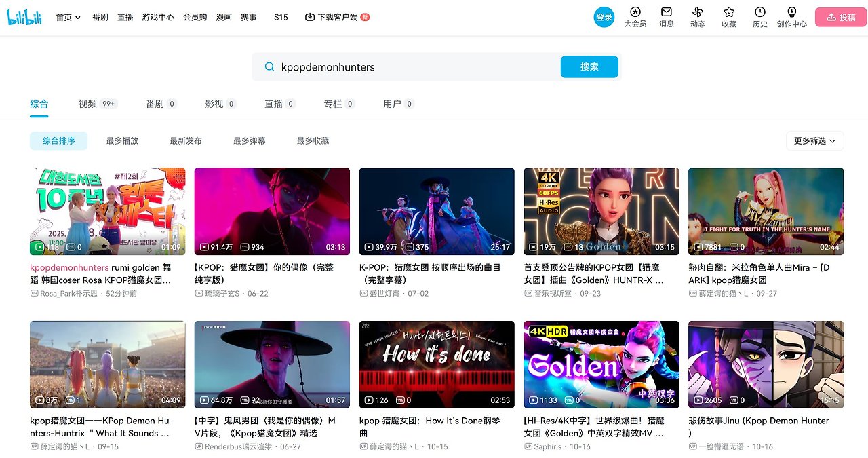Screen dimensions: 868x458
Task: Open title 【KPOP：猎魔女团】你的偶像
Action: [x=264, y=273]
